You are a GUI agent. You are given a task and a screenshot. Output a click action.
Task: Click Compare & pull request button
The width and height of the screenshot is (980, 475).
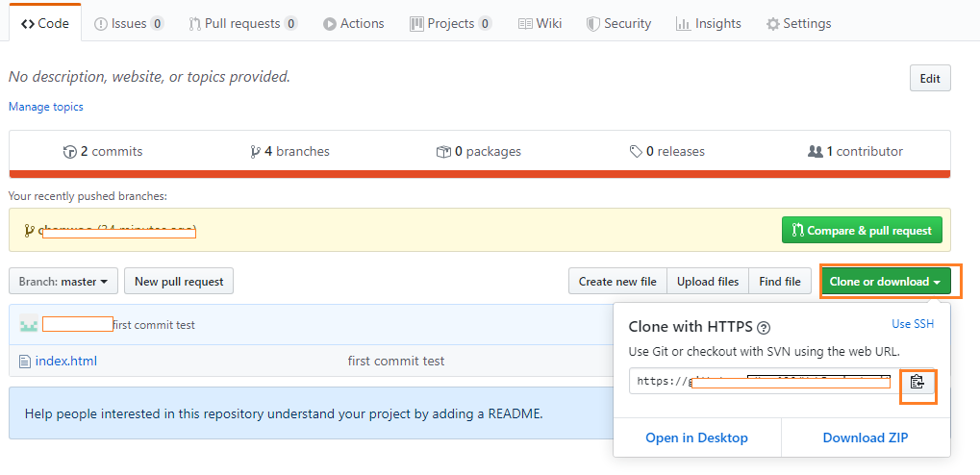(862, 231)
